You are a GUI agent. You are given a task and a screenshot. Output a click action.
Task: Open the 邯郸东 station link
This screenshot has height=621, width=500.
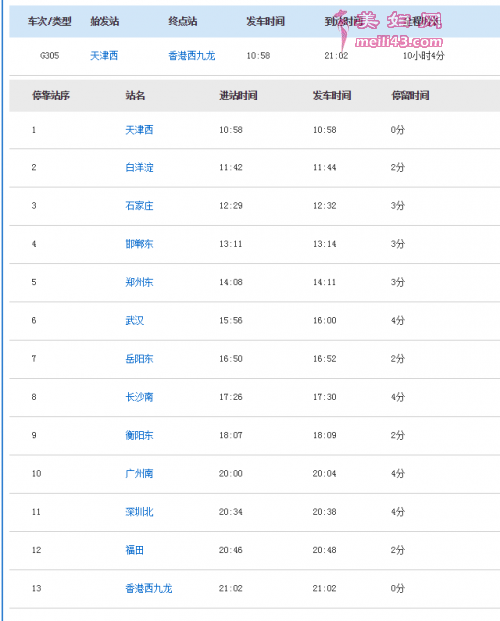139,244
